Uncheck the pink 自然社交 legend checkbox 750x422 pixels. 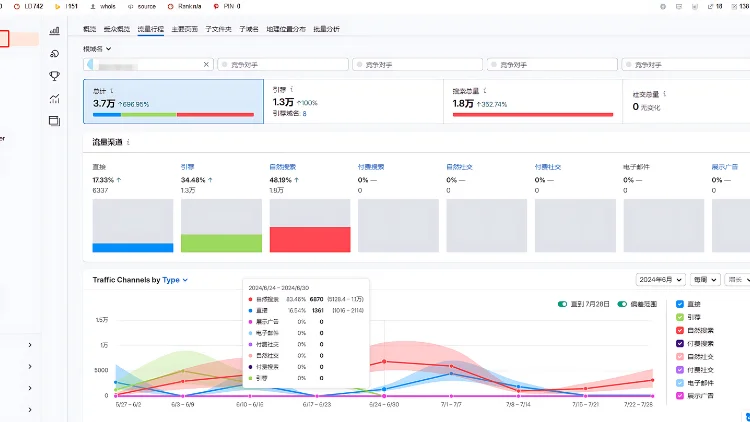tap(680, 356)
